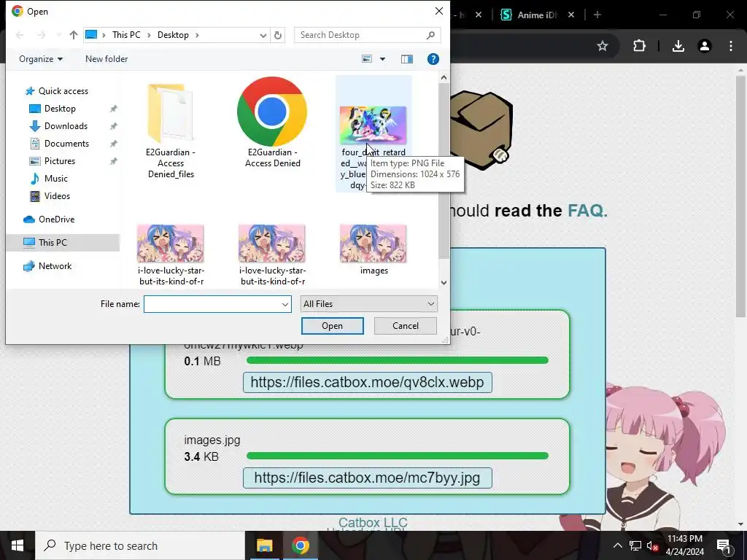Select Quick access in the navigation pane
The height and width of the screenshot is (560, 747).
point(63,91)
